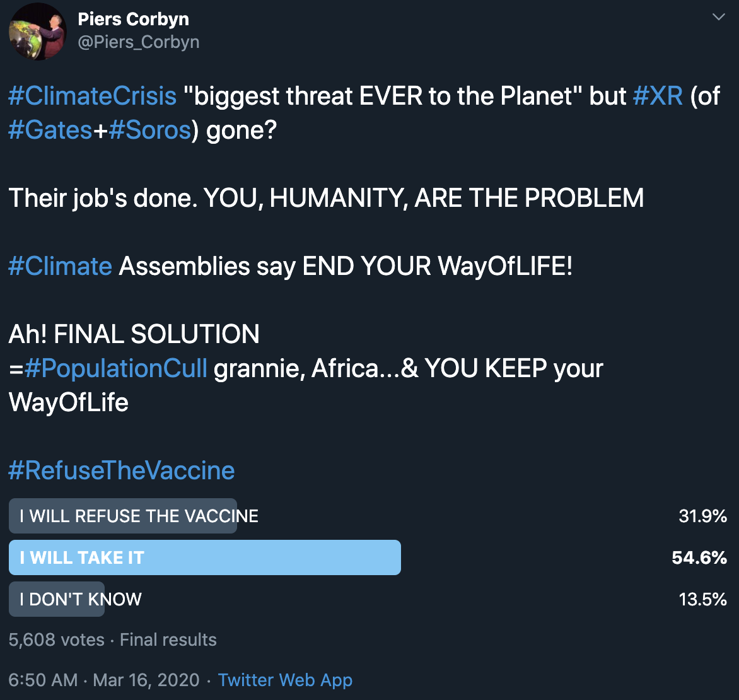
Task: Open the Twitter Web App source link
Action: coord(285,680)
